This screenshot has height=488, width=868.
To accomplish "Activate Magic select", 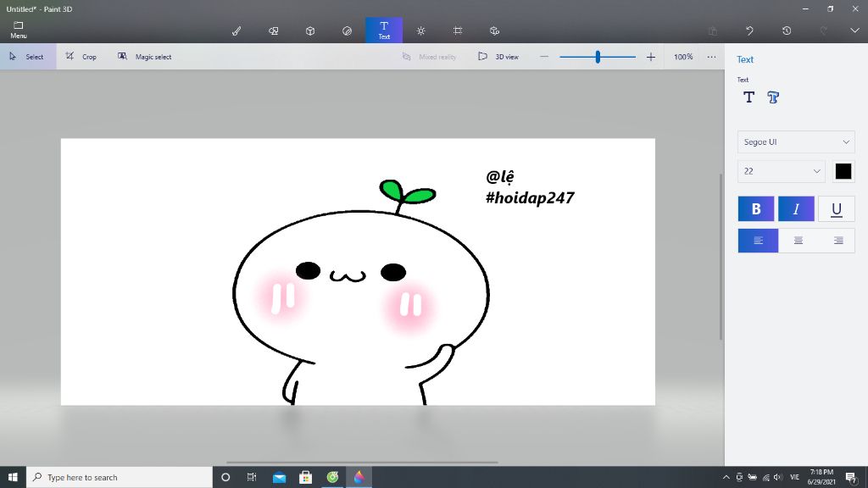I will point(144,57).
